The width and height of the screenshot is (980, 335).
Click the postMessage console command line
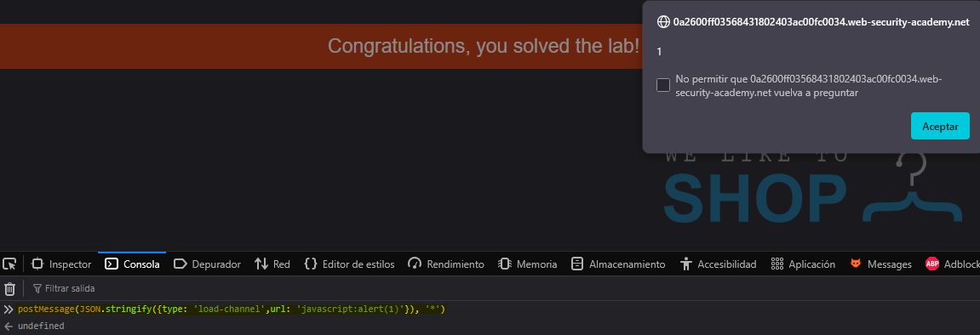coord(232,309)
